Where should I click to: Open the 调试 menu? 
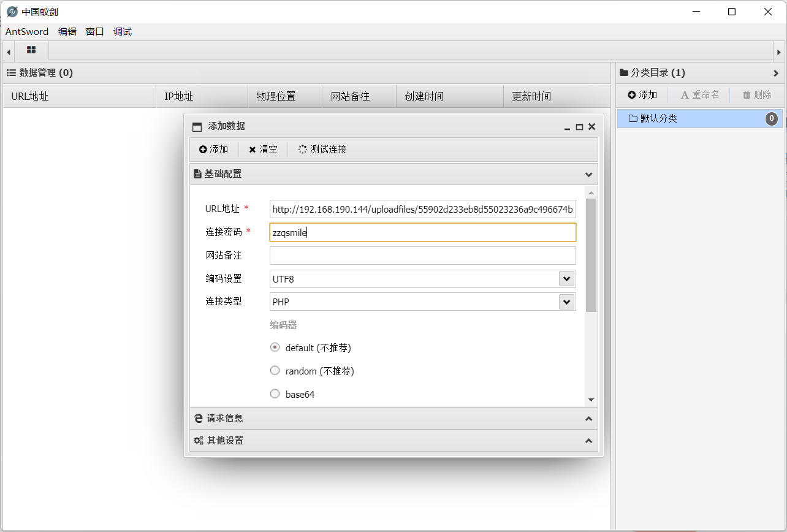[x=123, y=32]
